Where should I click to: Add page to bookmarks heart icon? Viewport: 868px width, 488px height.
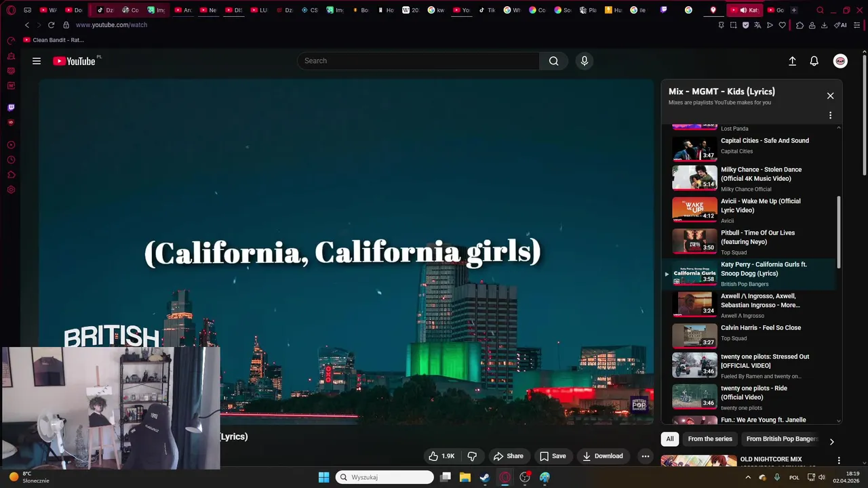782,25
